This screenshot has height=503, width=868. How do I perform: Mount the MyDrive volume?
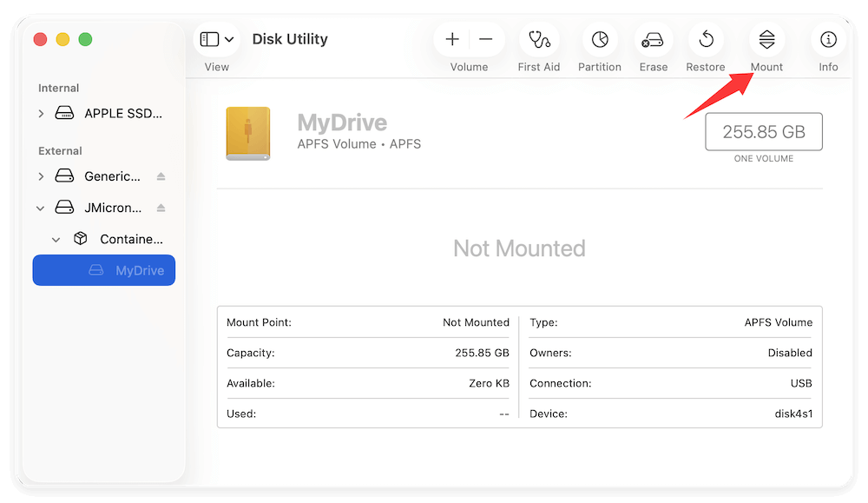(766, 39)
